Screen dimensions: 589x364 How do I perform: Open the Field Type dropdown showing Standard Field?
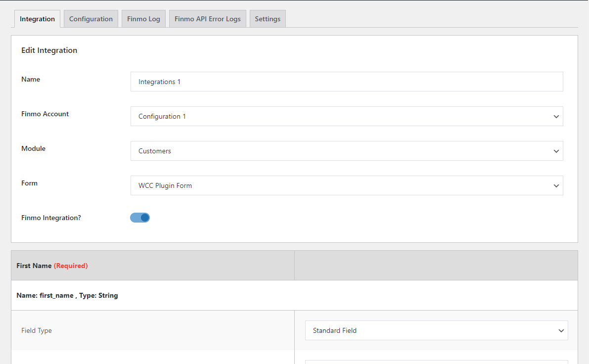pyautogui.click(x=437, y=330)
